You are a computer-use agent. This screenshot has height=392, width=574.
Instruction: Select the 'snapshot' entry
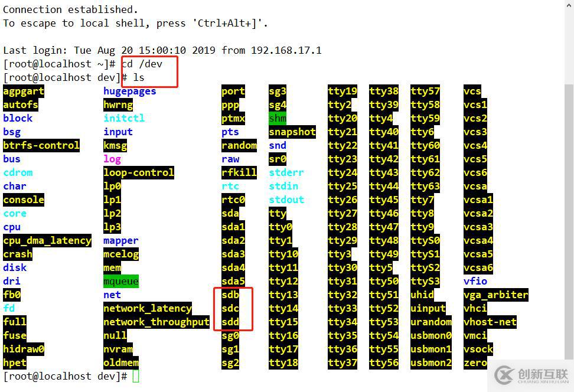coord(292,132)
